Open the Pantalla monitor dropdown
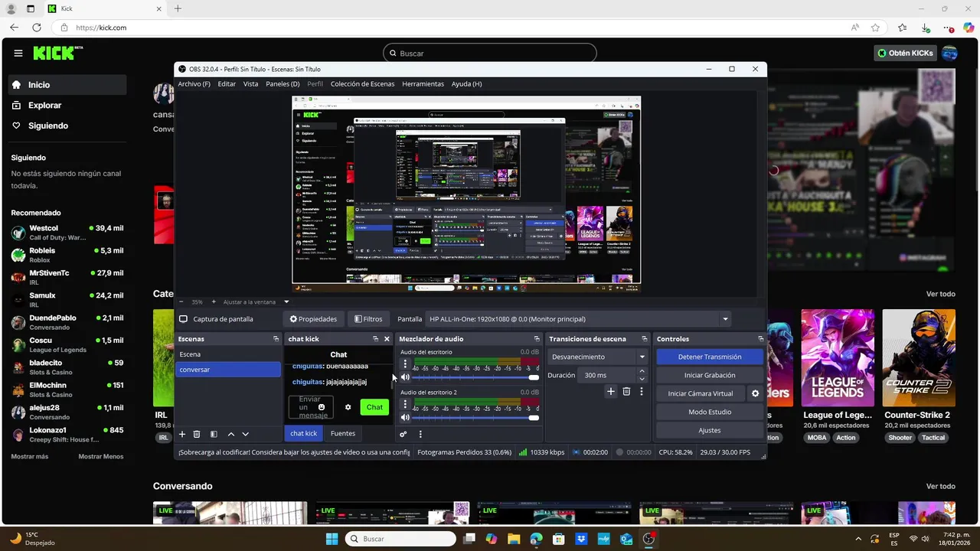The width and height of the screenshot is (980, 551). (579, 319)
